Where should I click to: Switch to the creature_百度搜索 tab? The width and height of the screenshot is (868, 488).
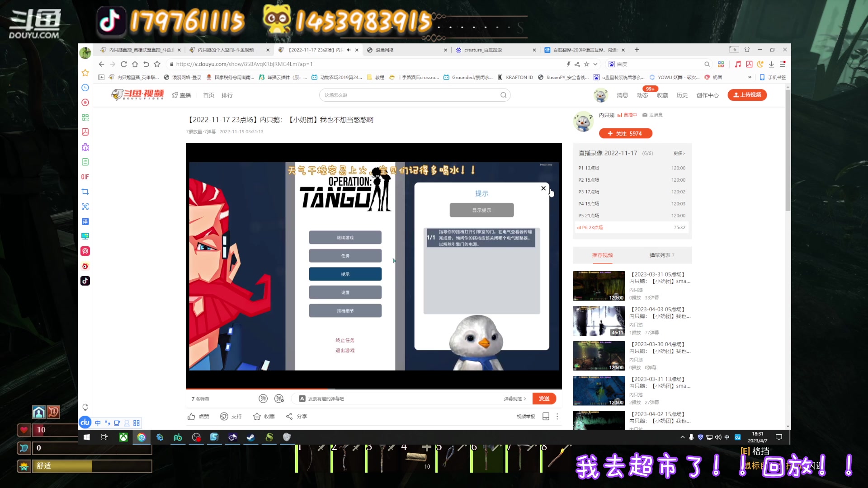tap(495, 50)
